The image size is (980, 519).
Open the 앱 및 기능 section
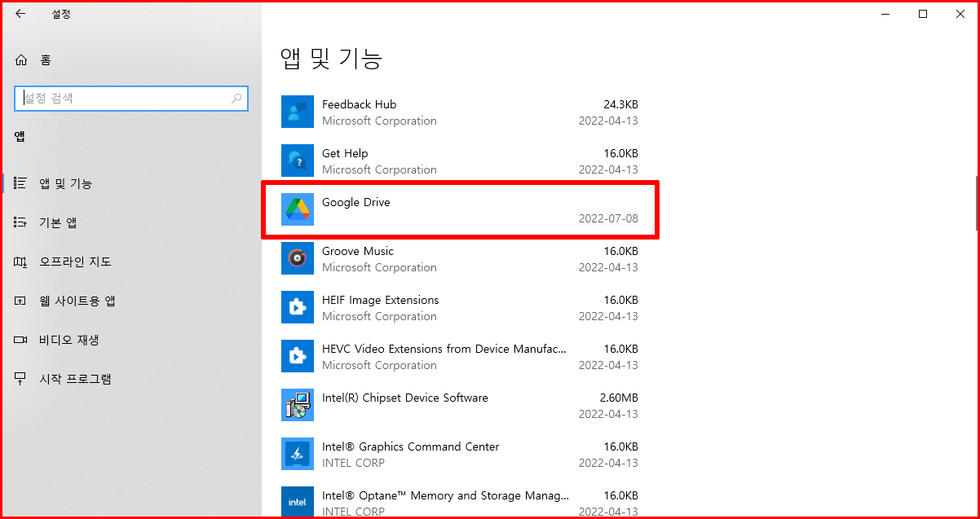(131, 183)
